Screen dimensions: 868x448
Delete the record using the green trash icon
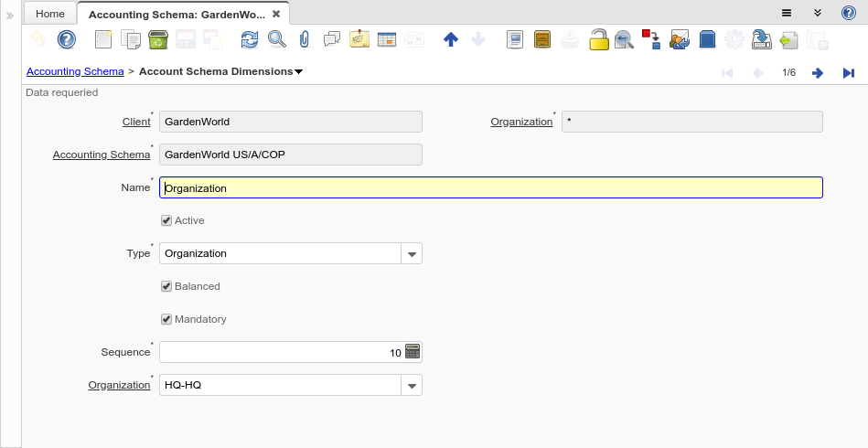(157, 39)
